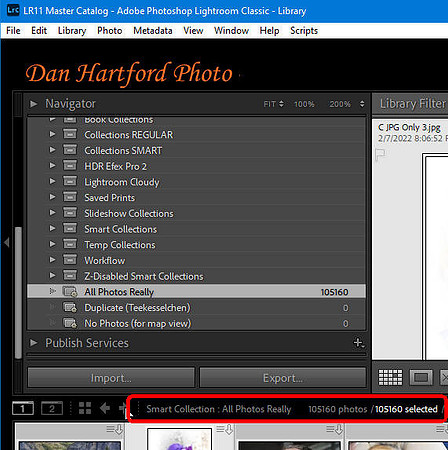This screenshot has height=450, width=448.
Task: Expand the Collections REGULAR set
Action: click(52, 134)
